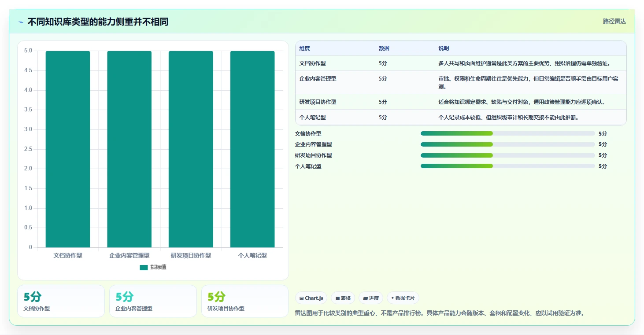The width and height of the screenshot is (644, 335).
Task: Click the 文档协作型 progress bar
Action: (507, 133)
